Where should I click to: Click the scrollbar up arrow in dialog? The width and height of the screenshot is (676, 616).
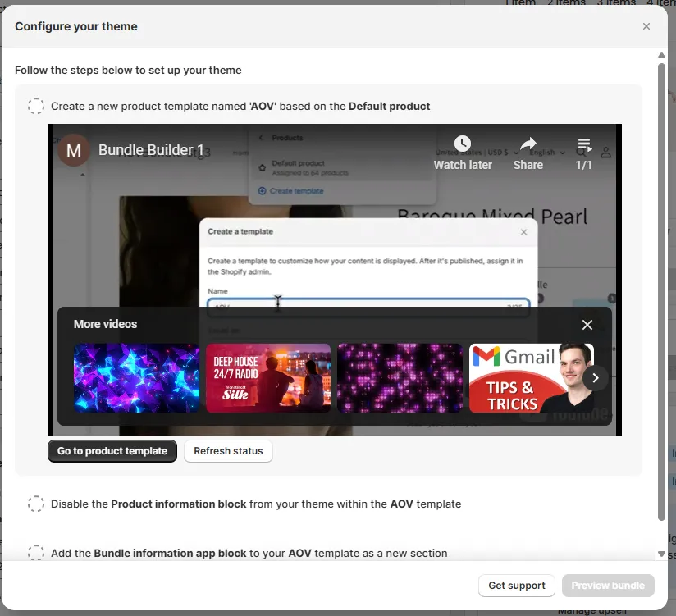tap(661, 55)
